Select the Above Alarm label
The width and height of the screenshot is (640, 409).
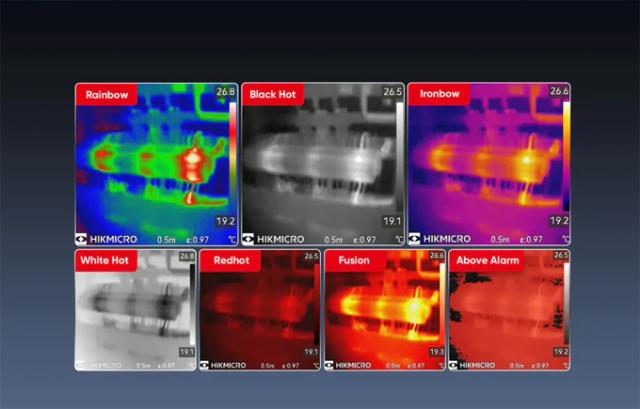(x=487, y=261)
